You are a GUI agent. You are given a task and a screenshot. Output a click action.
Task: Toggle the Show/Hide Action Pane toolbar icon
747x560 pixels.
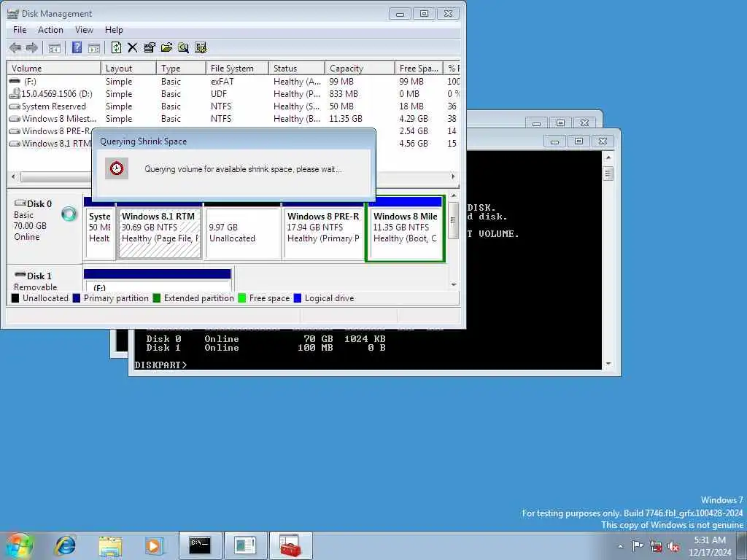[x=94, y=47]
